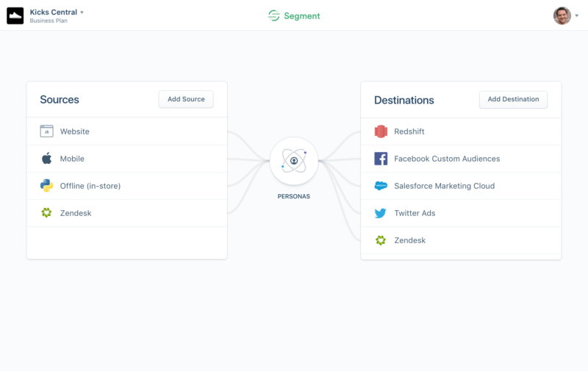Open the Mobile source row
This screenshot has width=588, height=371.
pyautogui.click(x=126, y=159)
